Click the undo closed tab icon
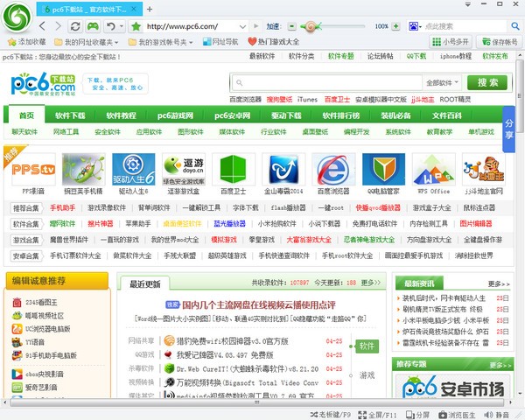 (x=110, y=26)
